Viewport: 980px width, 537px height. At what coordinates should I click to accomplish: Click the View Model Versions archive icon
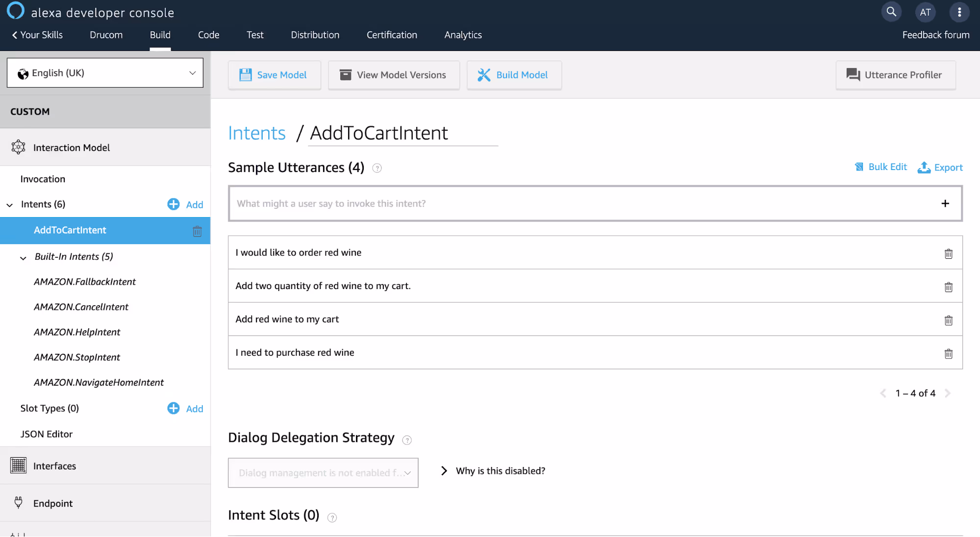coord(346,75)
